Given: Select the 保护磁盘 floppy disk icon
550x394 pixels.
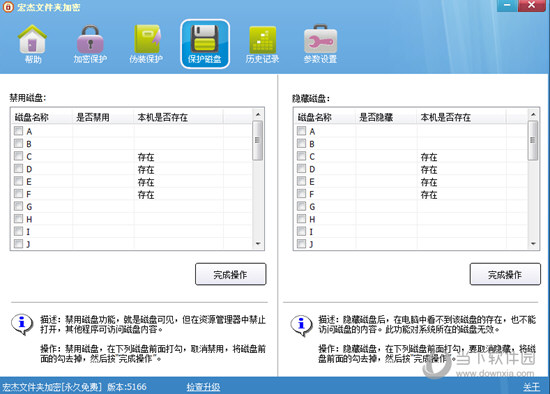Looking at the screenshot, I should [x=205, y=44].
